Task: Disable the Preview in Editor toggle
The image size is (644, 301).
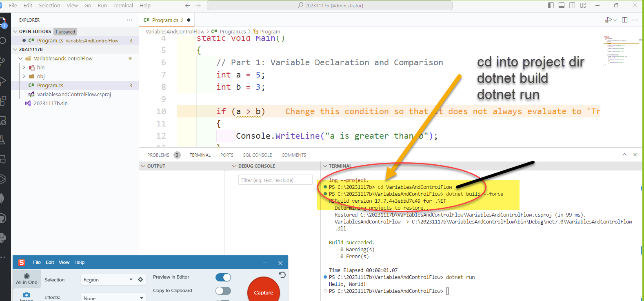Action: [223, 277]
